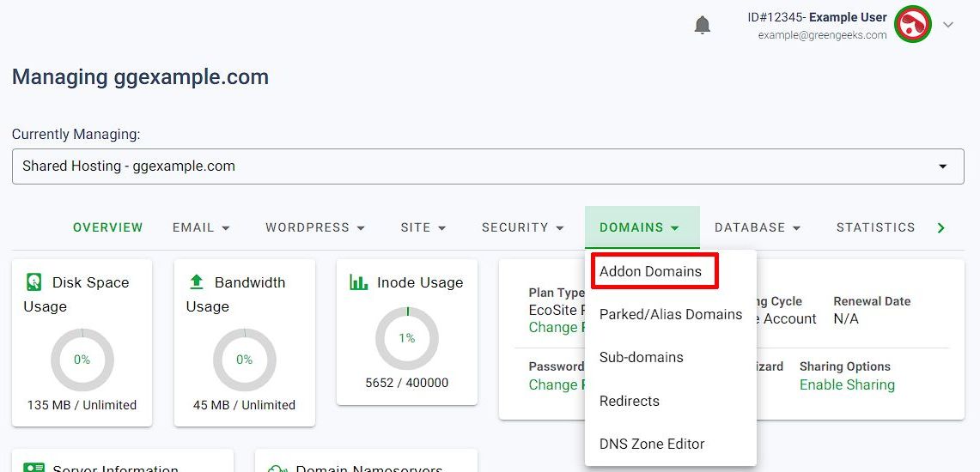Click the Server Information card icon
980x472 pixels.
34,468
